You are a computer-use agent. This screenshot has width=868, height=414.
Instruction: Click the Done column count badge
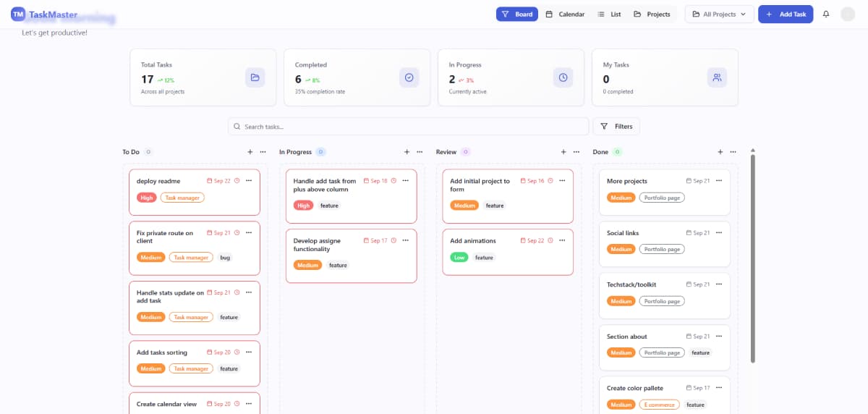[x=617, y=152]
